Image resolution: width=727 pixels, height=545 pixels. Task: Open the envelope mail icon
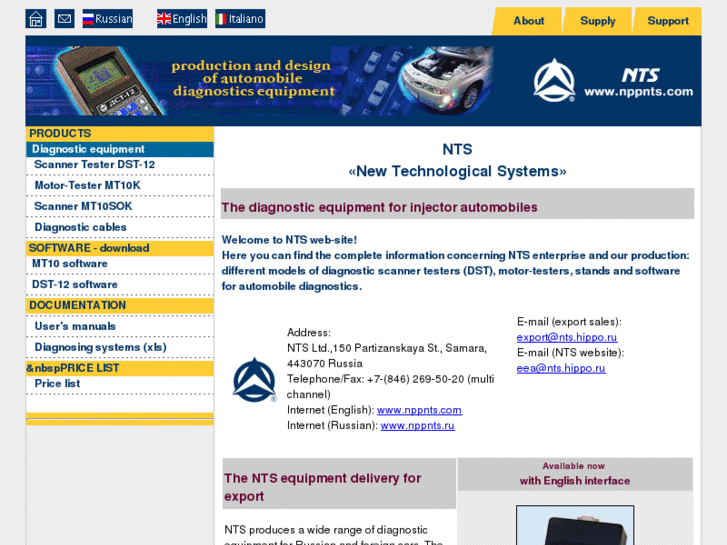[64, 19]
